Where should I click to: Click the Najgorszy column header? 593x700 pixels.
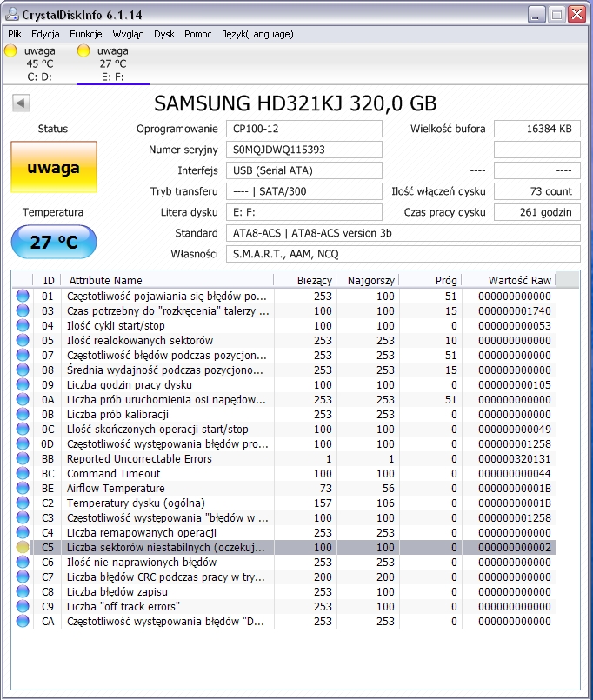(x=368, y=280)
